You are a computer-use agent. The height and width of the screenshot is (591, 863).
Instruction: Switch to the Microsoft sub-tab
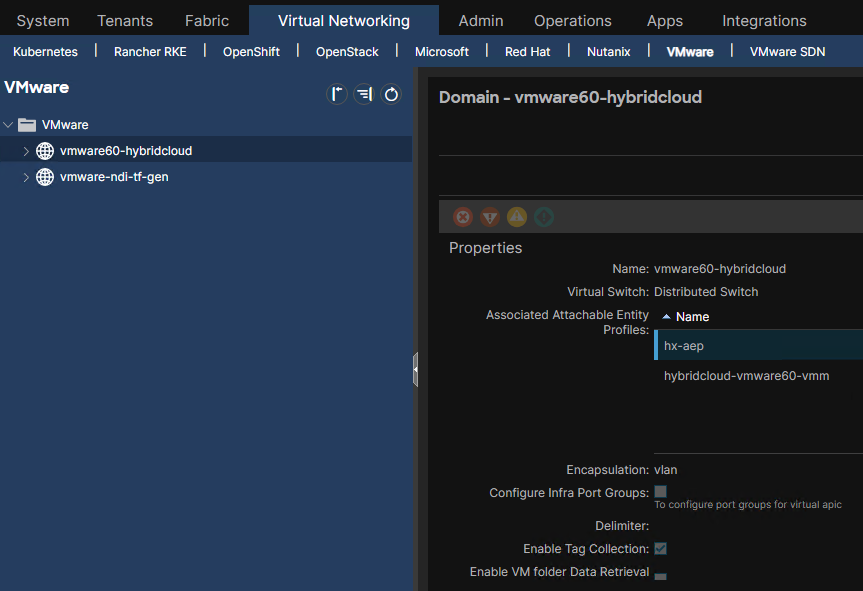click(x=441, y=52)
